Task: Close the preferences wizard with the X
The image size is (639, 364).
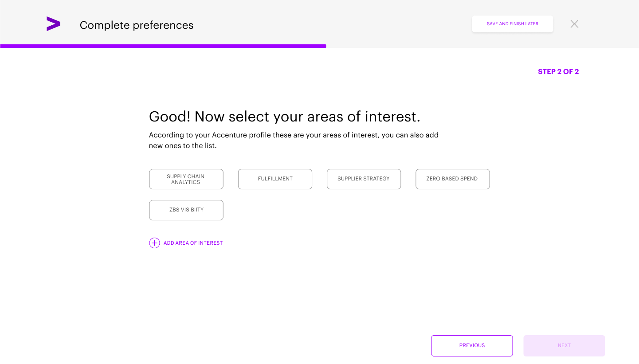Action: pos(574,24)
